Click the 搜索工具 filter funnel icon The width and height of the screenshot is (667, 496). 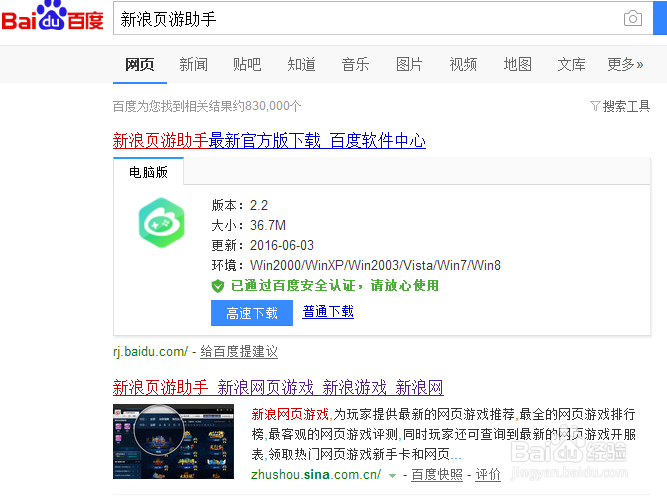tap(595, 106)
